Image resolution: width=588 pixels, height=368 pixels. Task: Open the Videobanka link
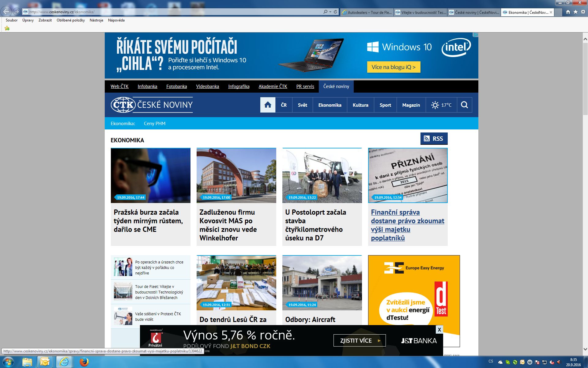pyautogui.click(x=207, y=86)
